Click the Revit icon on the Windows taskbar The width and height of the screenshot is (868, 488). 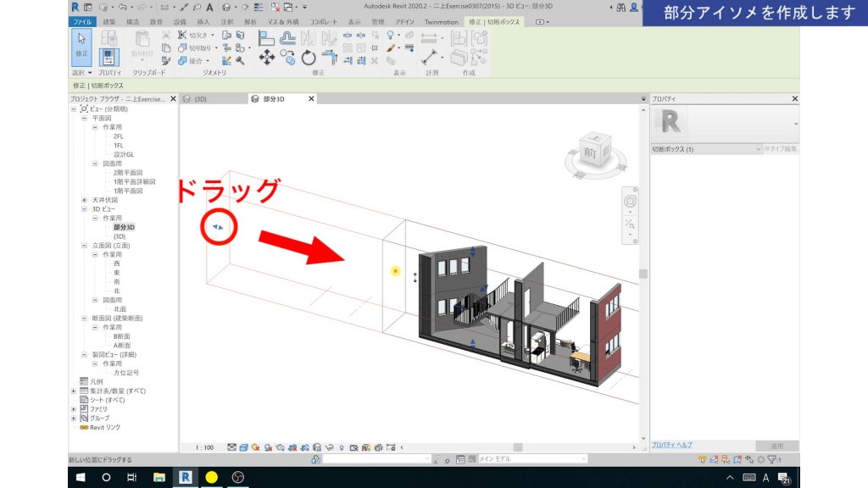tap(185, 476)
